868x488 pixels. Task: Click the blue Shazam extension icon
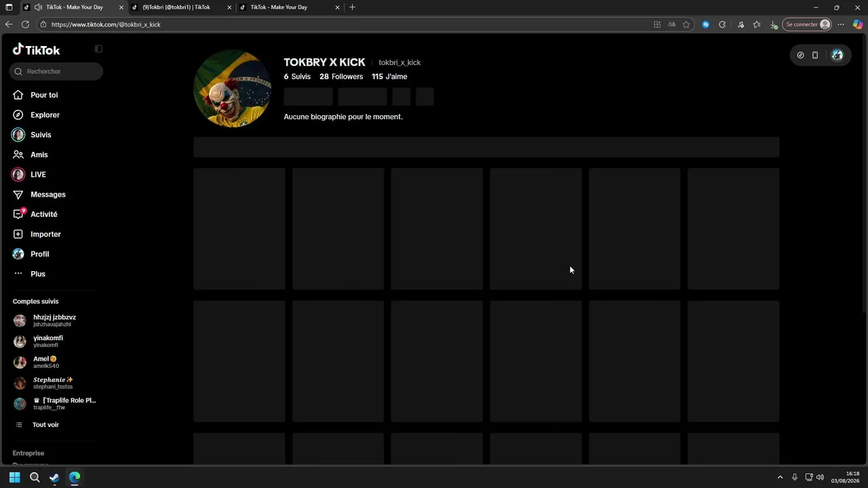tap(706, 24)
